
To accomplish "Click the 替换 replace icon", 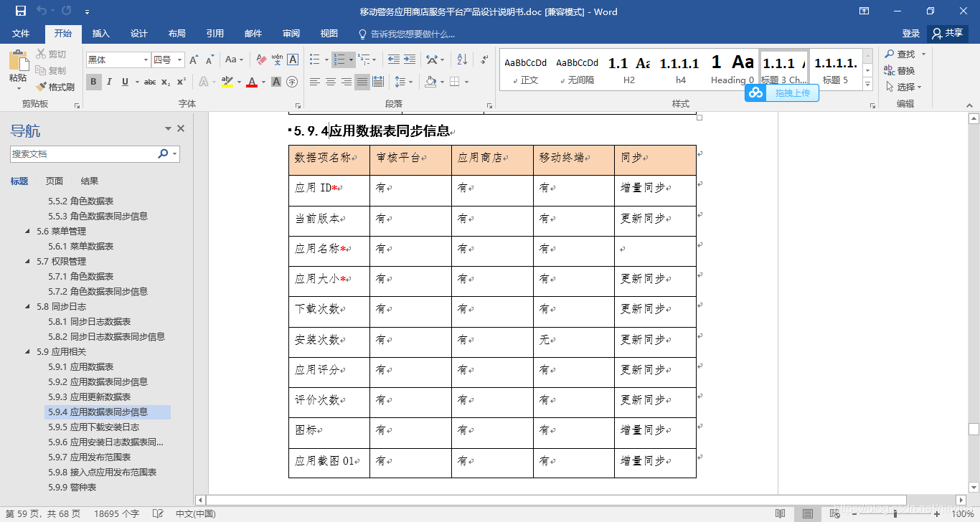I will click(900, 70).
